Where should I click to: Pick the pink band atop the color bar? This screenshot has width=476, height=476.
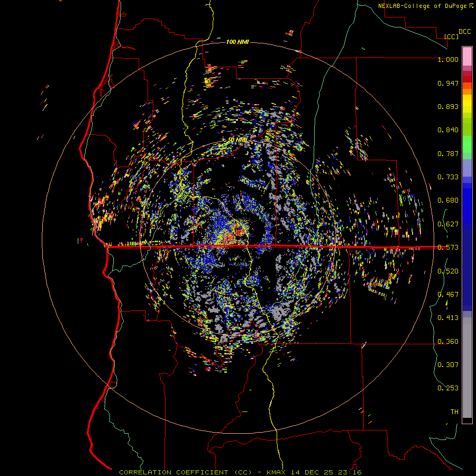coord(467,57)
